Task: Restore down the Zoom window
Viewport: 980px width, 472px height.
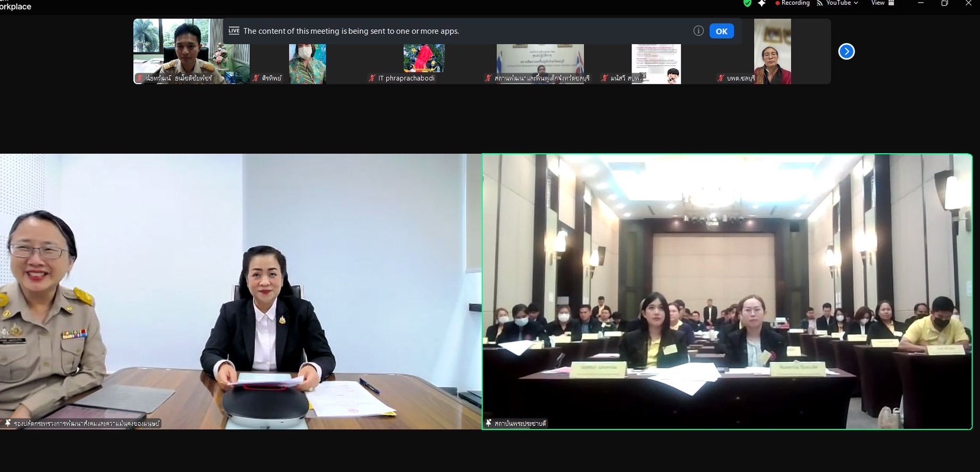Action: (944, 3)
